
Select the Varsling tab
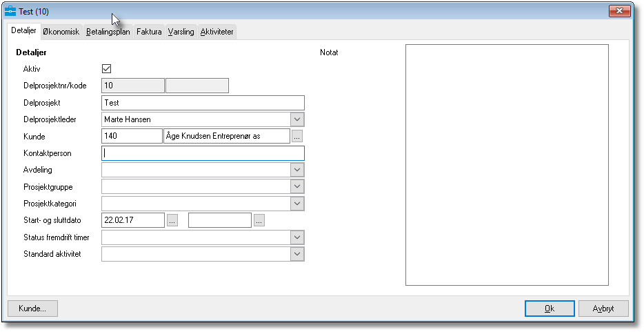pos(181,32)
